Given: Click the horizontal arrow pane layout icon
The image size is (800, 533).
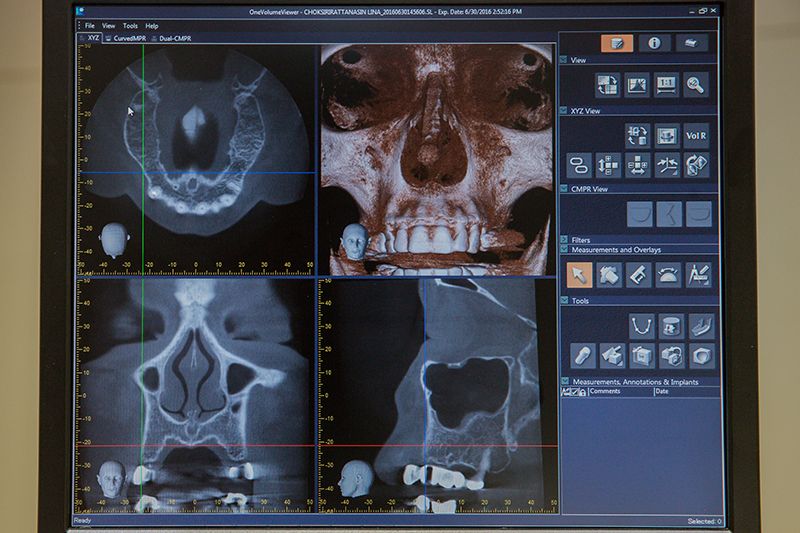Looking at the screenshot, I should pos(638,165).
